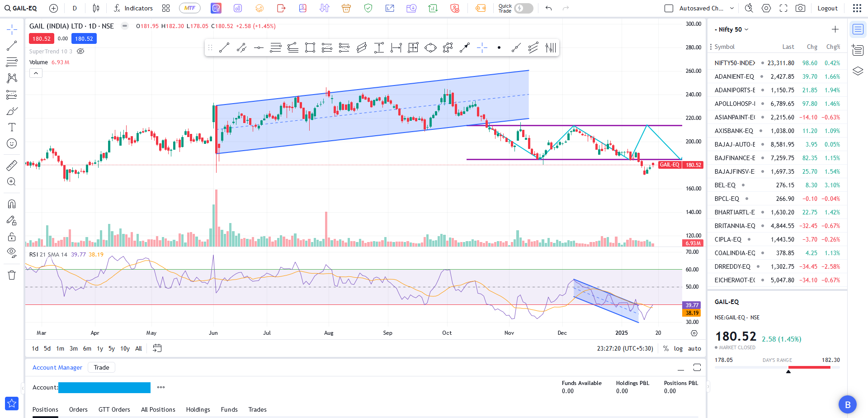Open the chart settings hexagon icon
868x418 pixels.
(766, 8)
